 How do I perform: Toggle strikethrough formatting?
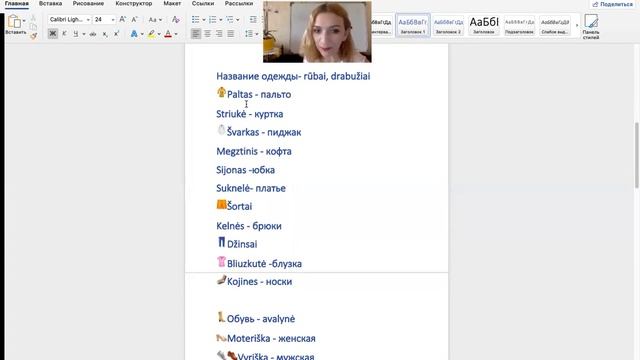click(93, 34)
